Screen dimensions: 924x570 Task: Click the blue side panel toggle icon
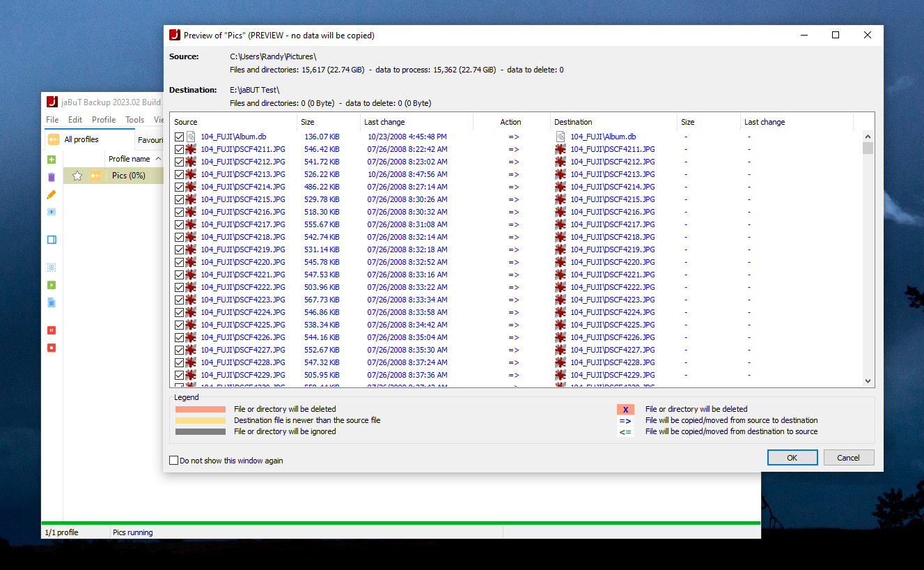[x=52, y=240]
